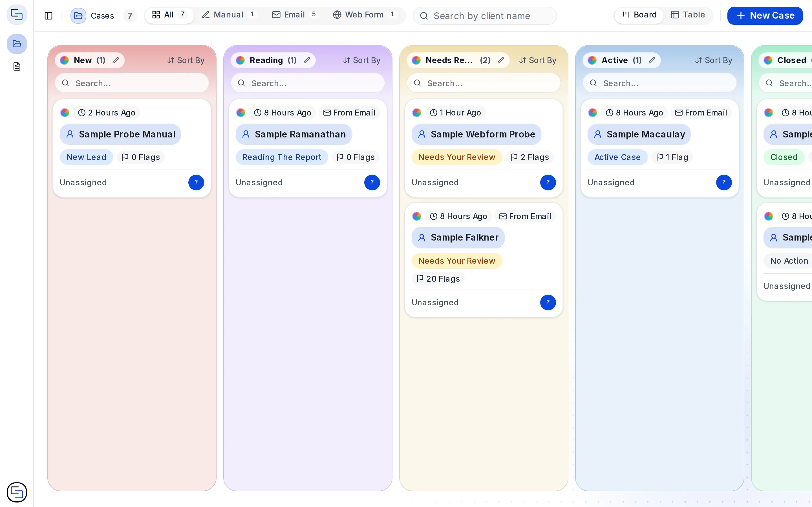Viewport: 812px width, 507px height.
Task: Select the Web Form filter tab
Action: pos(364,15)
